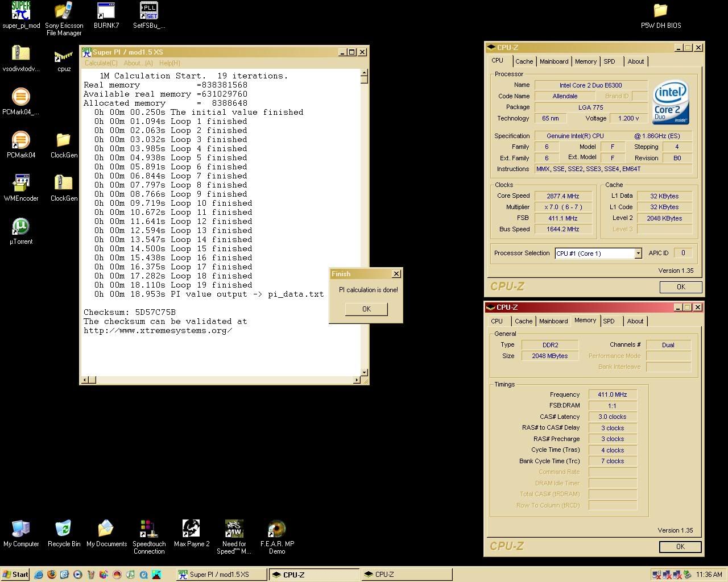Open the My Documents folder icon
This screenshot has height=582, width=728.
[106, 529]
